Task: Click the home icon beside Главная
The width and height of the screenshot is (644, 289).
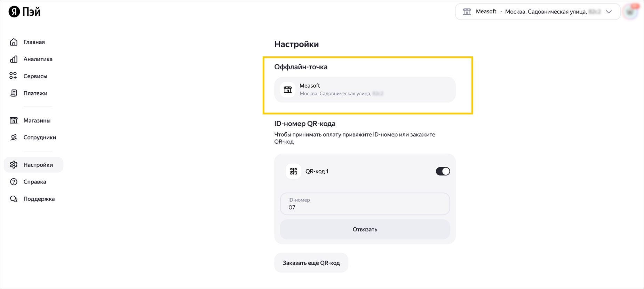Action: tap(14, 42)
